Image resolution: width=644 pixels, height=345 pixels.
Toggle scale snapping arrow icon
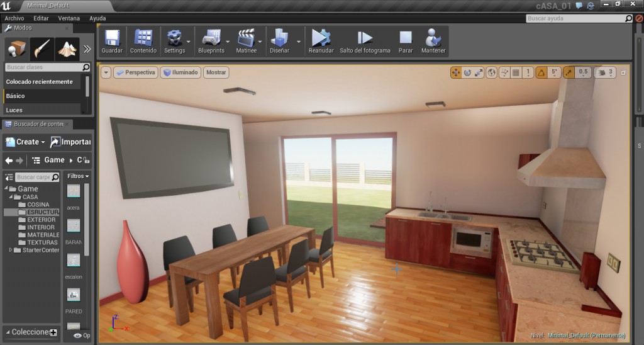569,73
